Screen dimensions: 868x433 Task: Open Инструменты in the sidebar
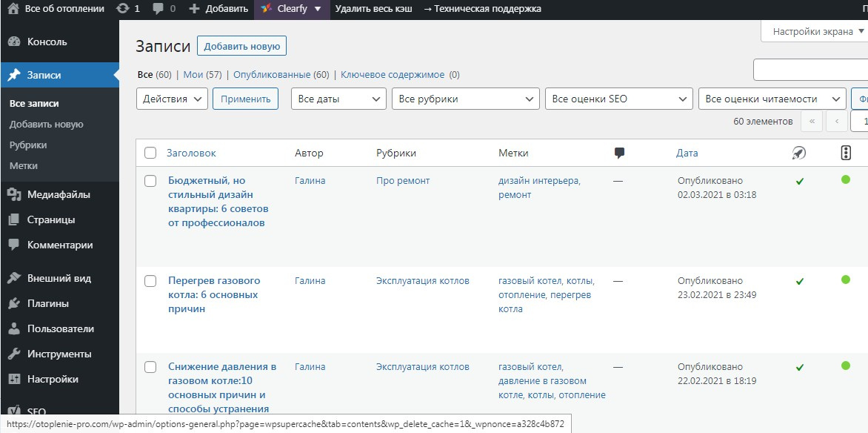pyautogui.click(x=59, y=354)
